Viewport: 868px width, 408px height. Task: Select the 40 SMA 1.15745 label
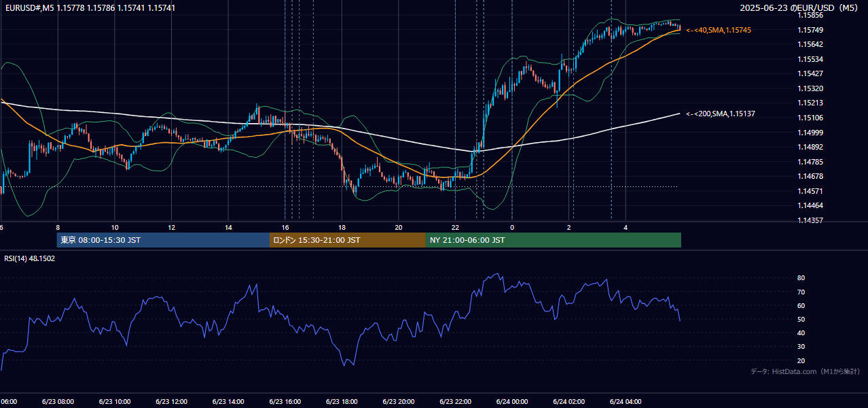719,30
